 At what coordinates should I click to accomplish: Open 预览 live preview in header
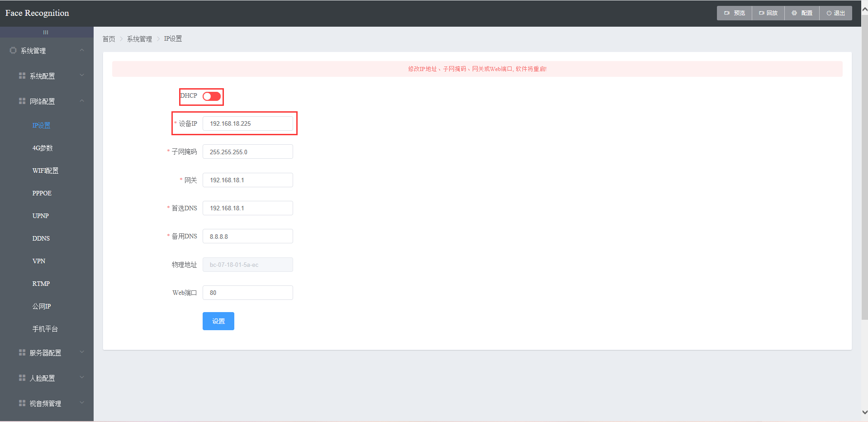pos(735,13)
